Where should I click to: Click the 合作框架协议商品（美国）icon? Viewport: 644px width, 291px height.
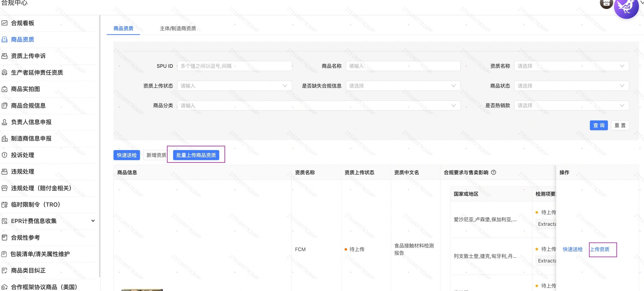pos(5,287)
